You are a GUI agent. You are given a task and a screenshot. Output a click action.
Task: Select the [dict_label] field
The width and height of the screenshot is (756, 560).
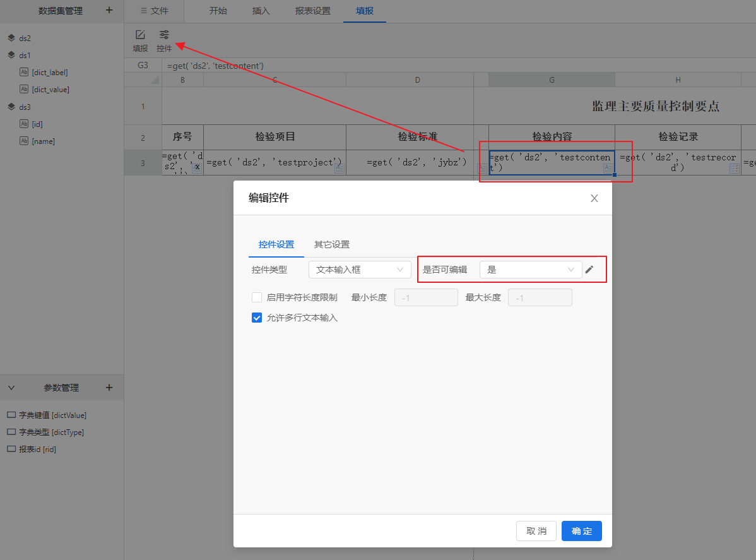pos(50,73)
